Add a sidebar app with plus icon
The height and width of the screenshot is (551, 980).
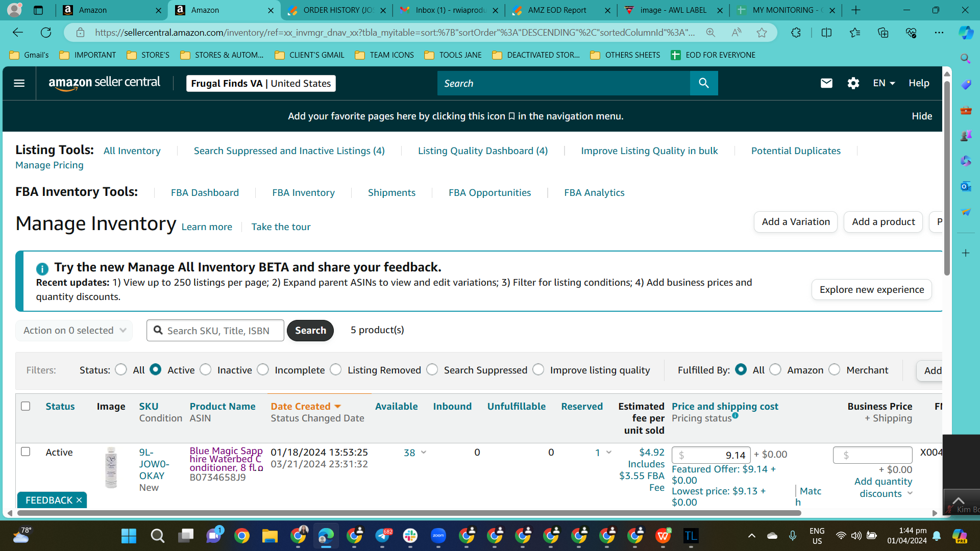966,253
